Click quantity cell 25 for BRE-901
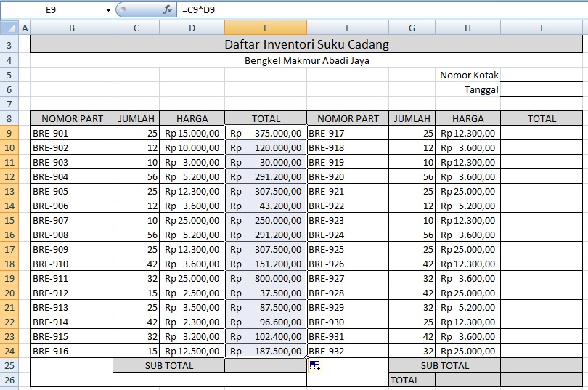588x390 pixels. 136,133
